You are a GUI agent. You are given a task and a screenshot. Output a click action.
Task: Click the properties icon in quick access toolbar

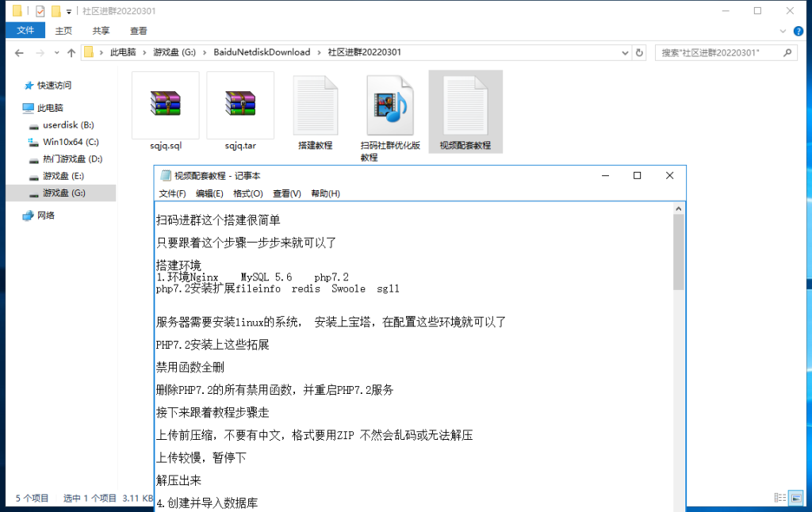click(40, 11)
